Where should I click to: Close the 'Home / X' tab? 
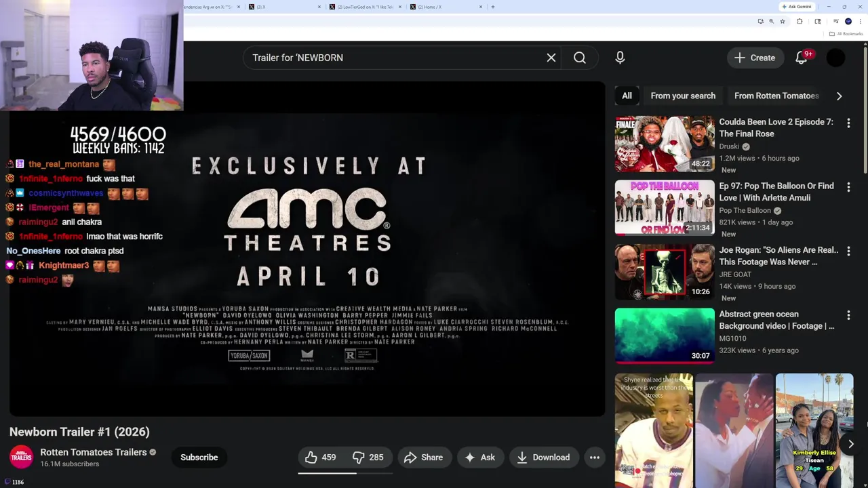[x=481, y=7]
